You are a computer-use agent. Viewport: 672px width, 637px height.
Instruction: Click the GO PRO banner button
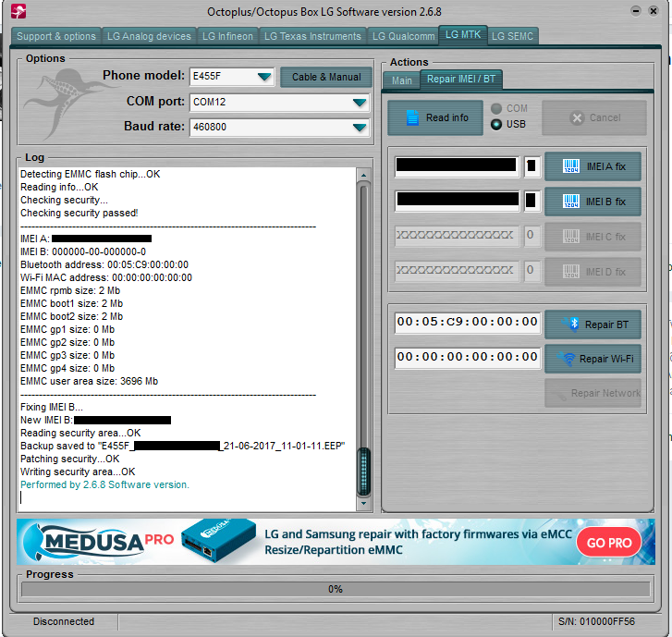608,543
